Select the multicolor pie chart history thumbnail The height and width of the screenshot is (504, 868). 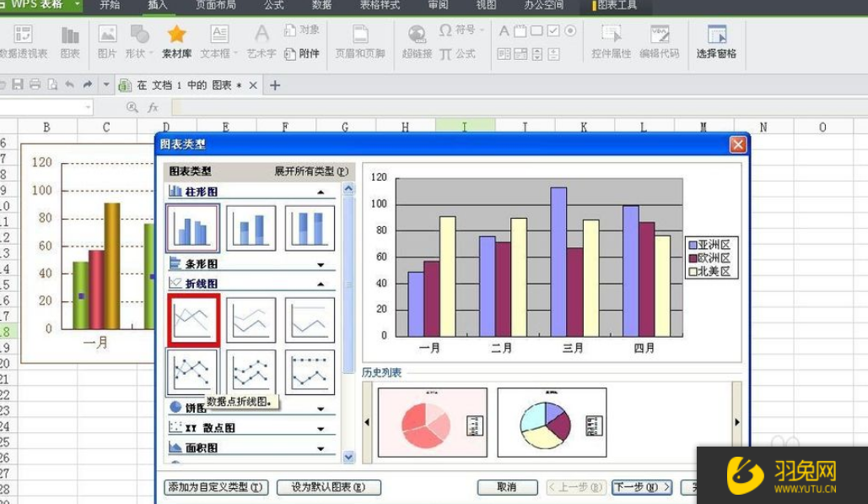(552, 423)
